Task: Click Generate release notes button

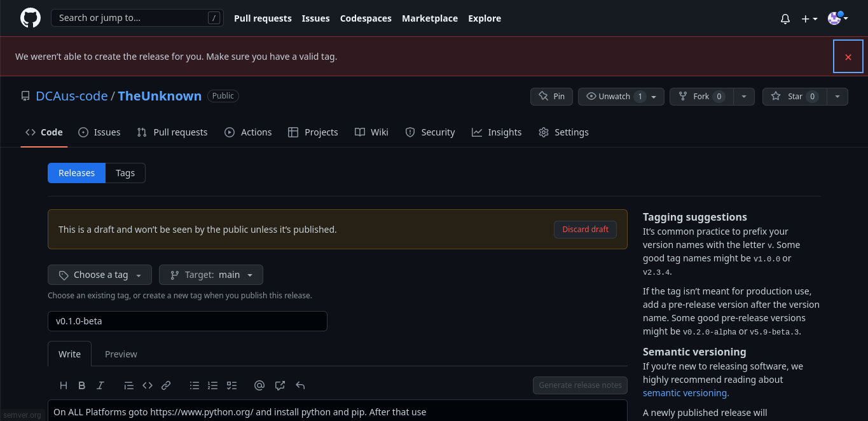Action: pyautogui.click(x=580, y=385)
